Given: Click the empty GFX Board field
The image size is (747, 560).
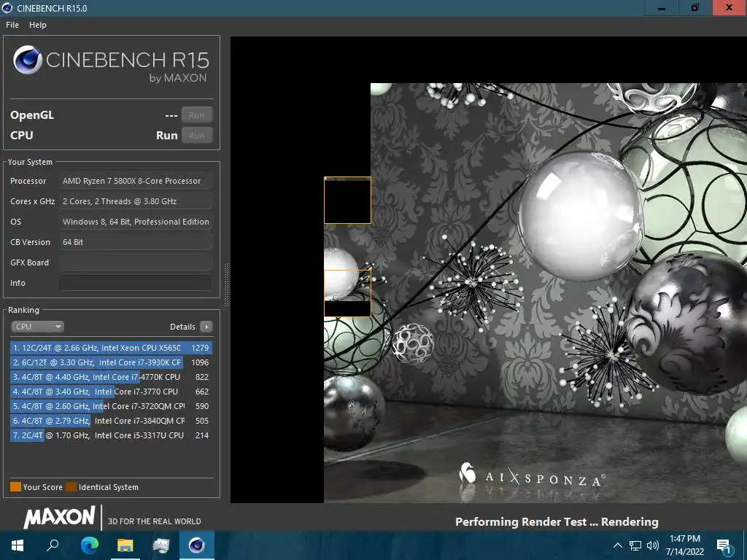Looking at the screenshot, I should (x=136, y=262).
